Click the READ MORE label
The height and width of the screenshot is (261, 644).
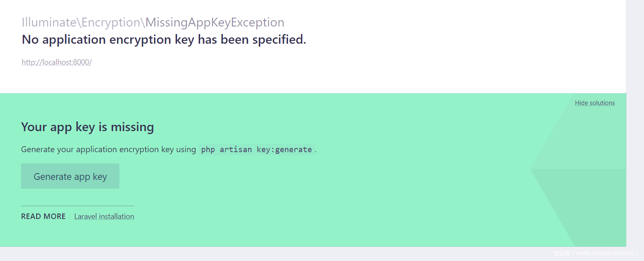pyautogui.click(x=43, y=216)
